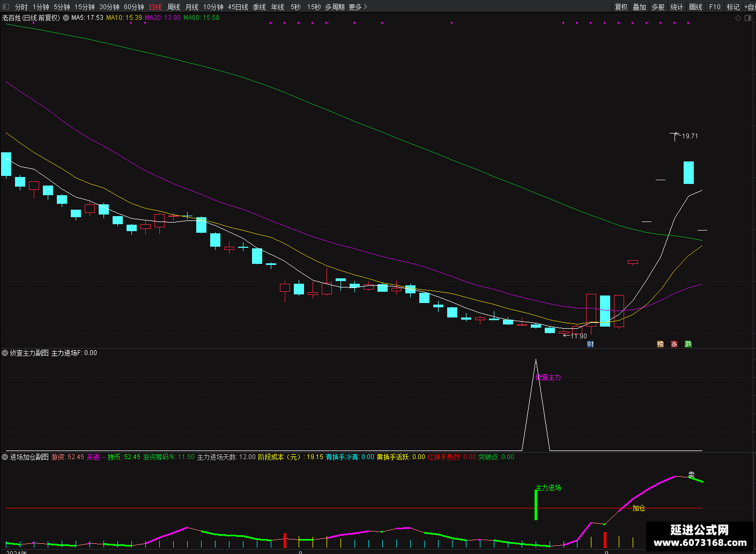Image resolution: width=756 pixels, height=554 pixels.
Task: Click the MA20 purple indicator label
Action: [162, 18]
